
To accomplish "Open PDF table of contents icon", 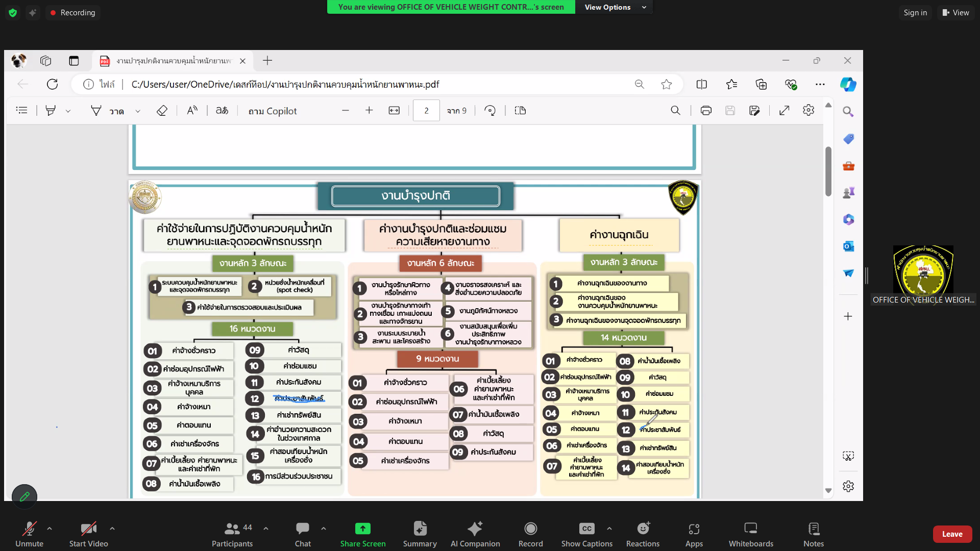I will [21, 110].
